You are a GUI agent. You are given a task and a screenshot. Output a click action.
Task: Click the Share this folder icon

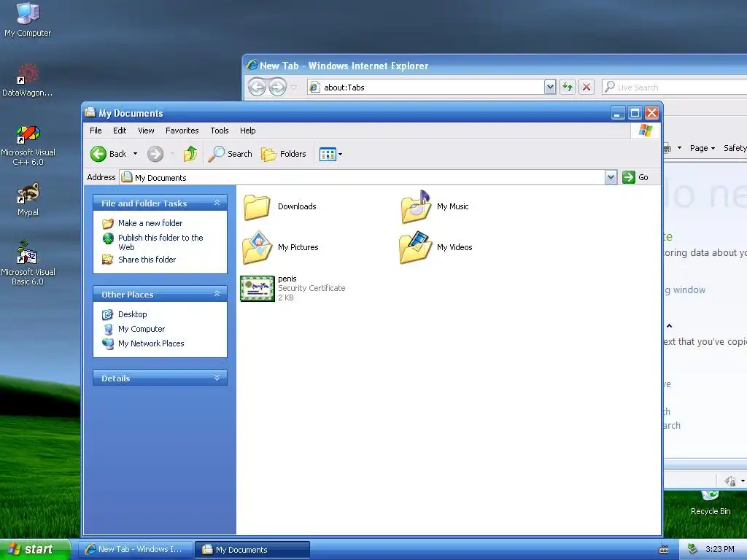click(x=108, y=260)
